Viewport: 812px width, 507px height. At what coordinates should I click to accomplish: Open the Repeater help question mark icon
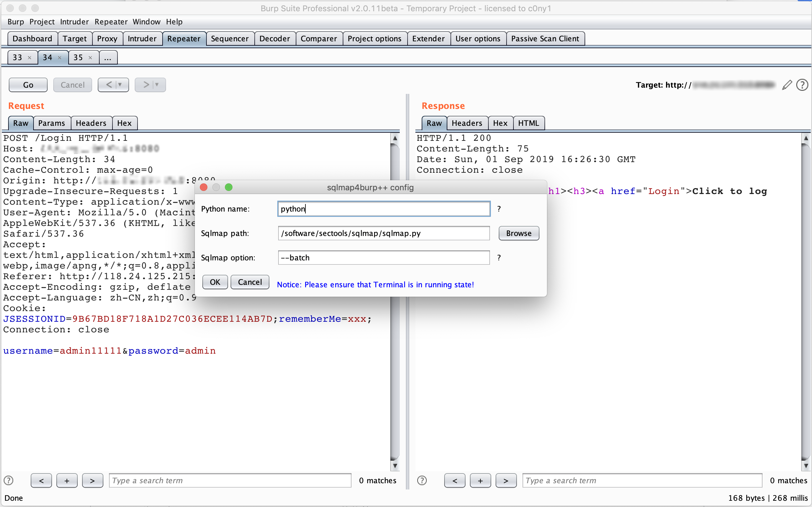802,85
